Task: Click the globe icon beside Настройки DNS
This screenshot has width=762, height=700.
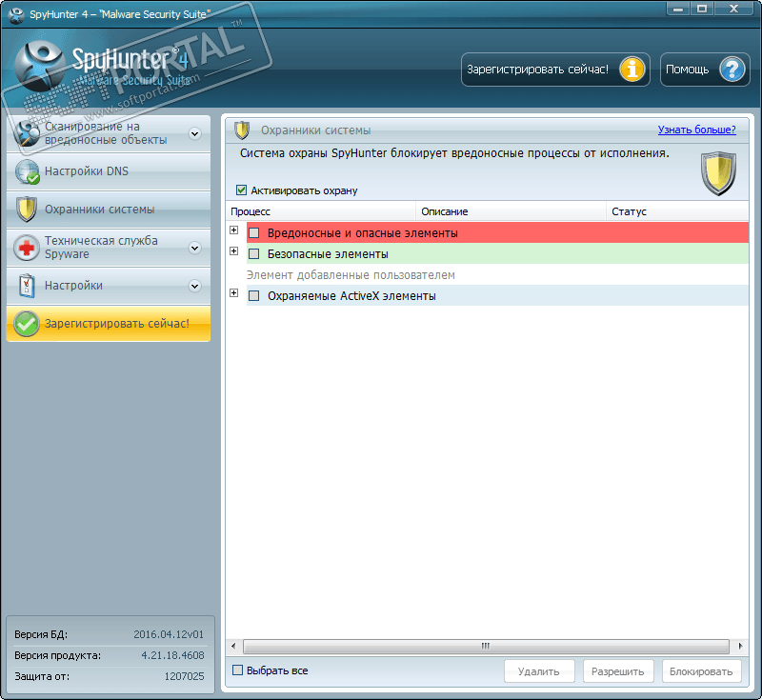Action: pyautogui.click(x=27, y=171)
